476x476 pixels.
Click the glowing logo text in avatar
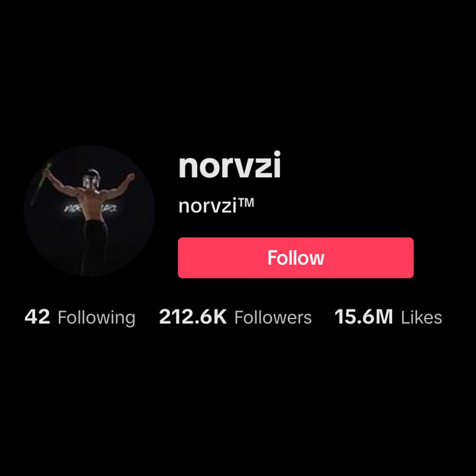coord(90,208)
